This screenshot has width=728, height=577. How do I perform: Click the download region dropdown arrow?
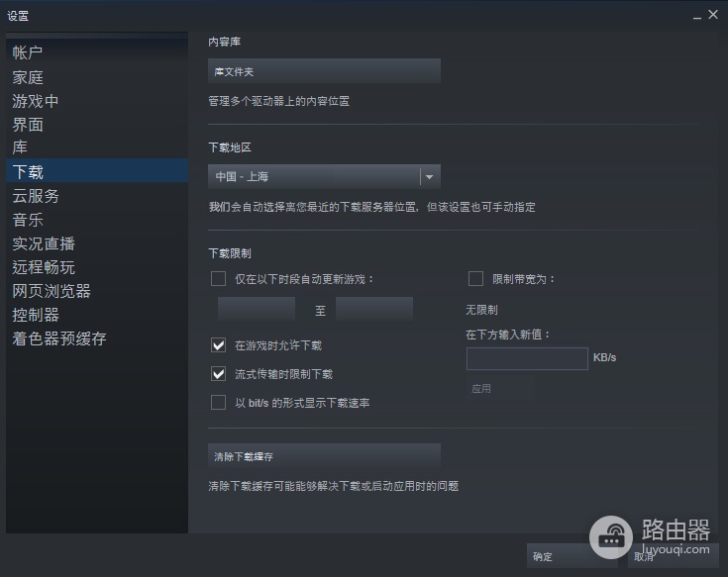430,177
